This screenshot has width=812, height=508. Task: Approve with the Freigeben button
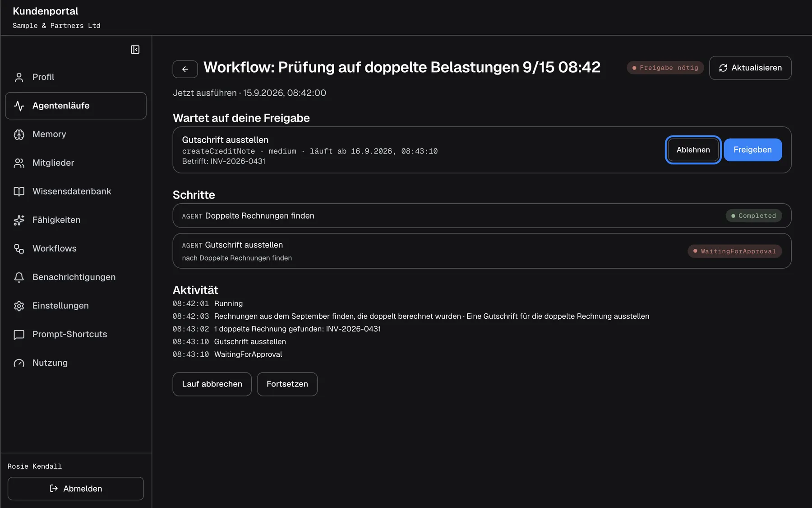coord(752,150)
